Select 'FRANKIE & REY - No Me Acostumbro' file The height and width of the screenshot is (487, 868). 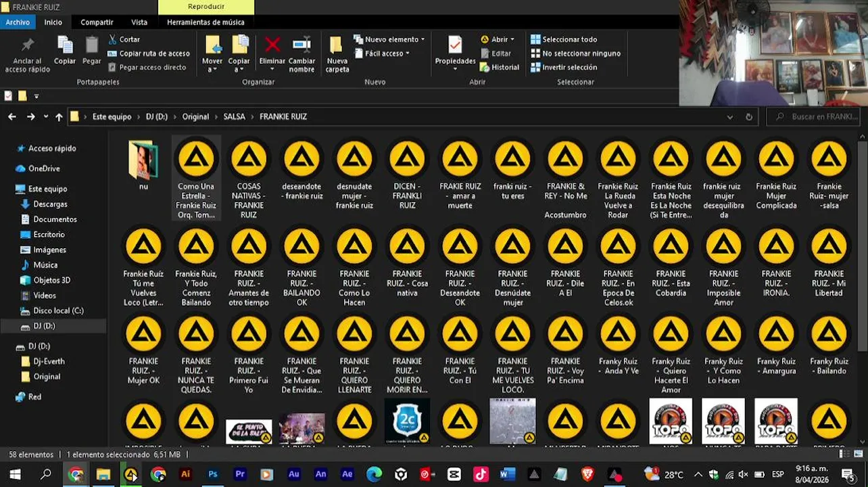click(x=566, y=177)
